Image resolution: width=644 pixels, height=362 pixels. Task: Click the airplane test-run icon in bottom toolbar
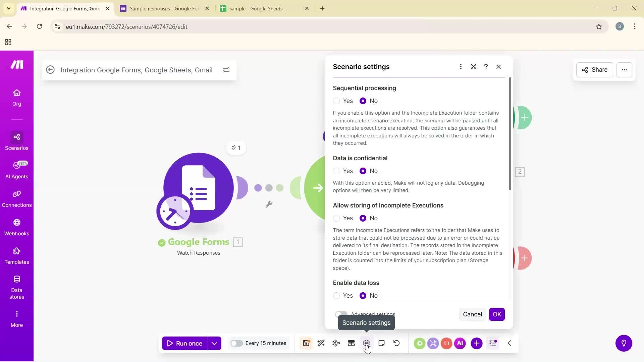click(x=336, y=343)
